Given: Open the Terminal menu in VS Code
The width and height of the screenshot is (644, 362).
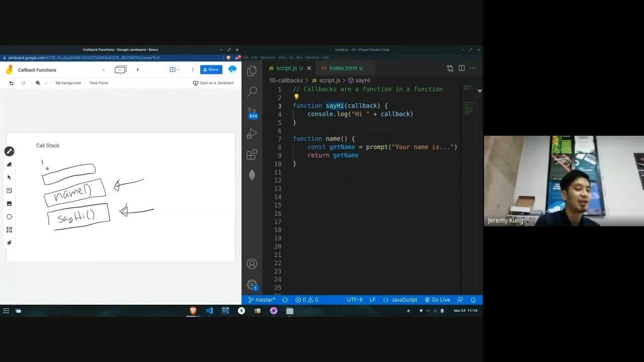Looking at the screenshot, I should coord(311,57).
